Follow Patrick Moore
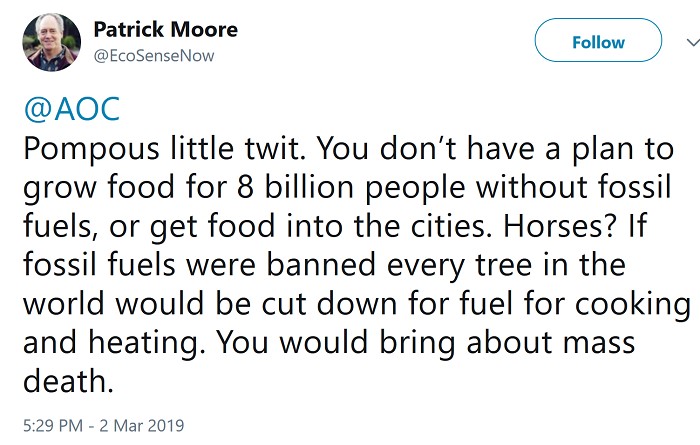Viewport: 700px width, 445px height. pos(598,42)
